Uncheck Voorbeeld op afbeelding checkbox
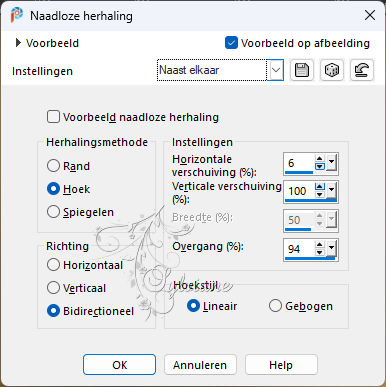Viewport: 386px width, 387px height. [231, 43]
